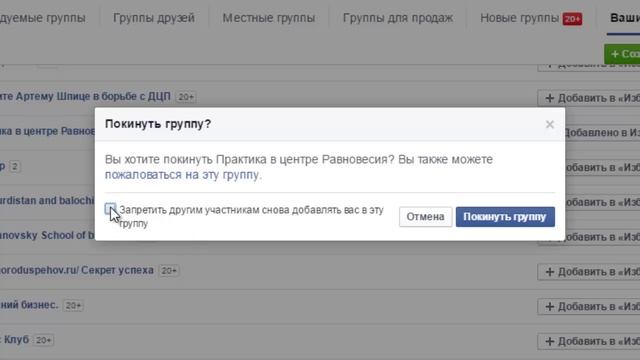This screenshot has height=360, width=640.
Task: Click the dialog title Покинуть группу?
Action: click(x=158, y=124)
